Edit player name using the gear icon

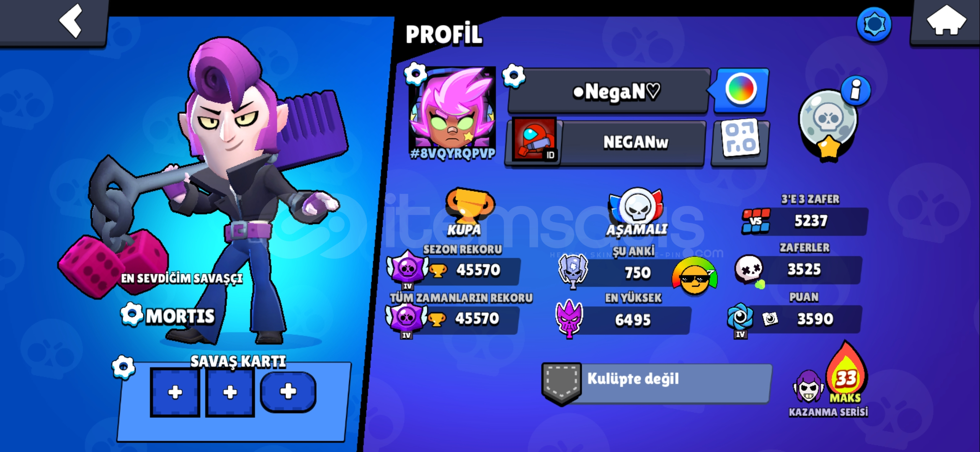point(513,76)
